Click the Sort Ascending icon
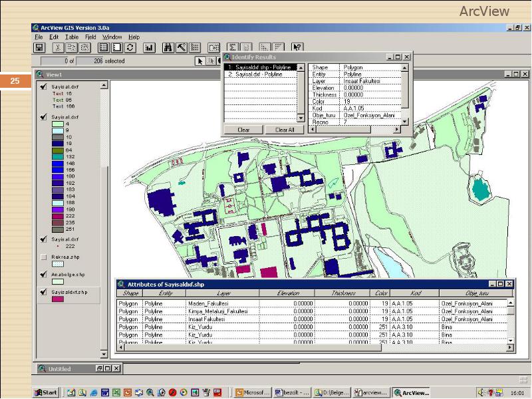Image resolution: width=532 pixels, height=399 pixels. tap(265, 48)
